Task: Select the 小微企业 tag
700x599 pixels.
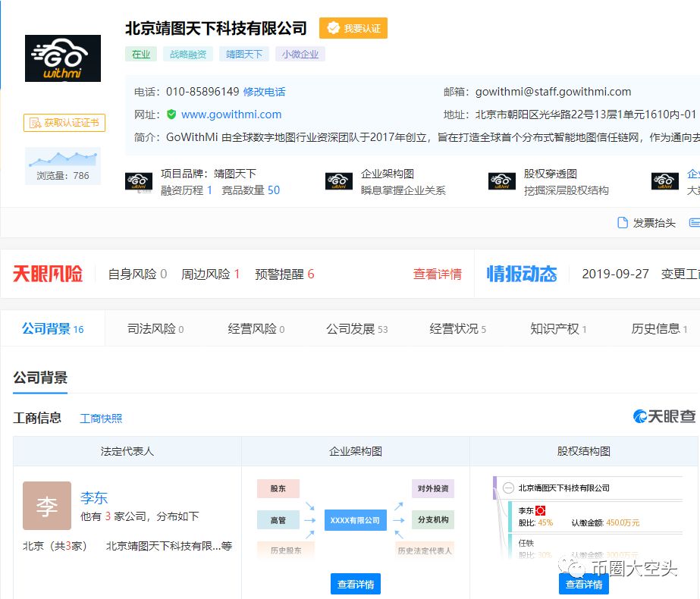Action: [300, 54]
